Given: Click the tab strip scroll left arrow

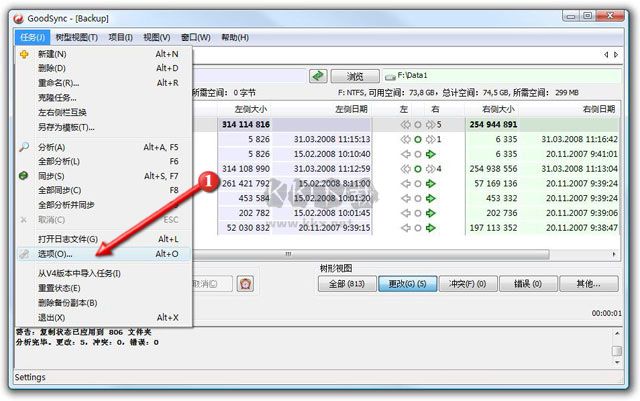Looking at the screenshot, I should pos(606,54).
